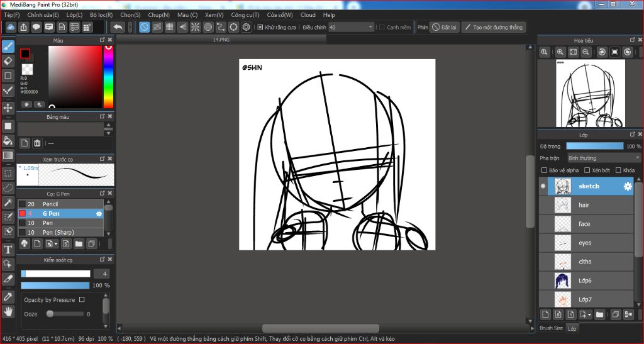Click the rainbow hue slider strip
Image resolution: width=644 pixels, height=344 pixels.
[x=108, y=75]
